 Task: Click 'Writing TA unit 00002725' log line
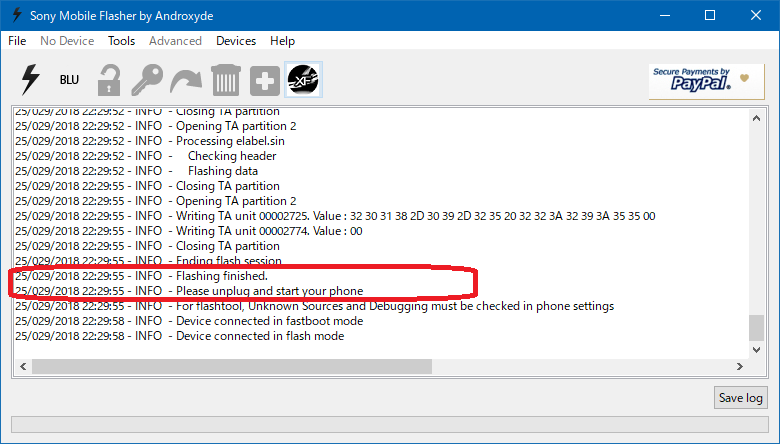pos(335,216)
